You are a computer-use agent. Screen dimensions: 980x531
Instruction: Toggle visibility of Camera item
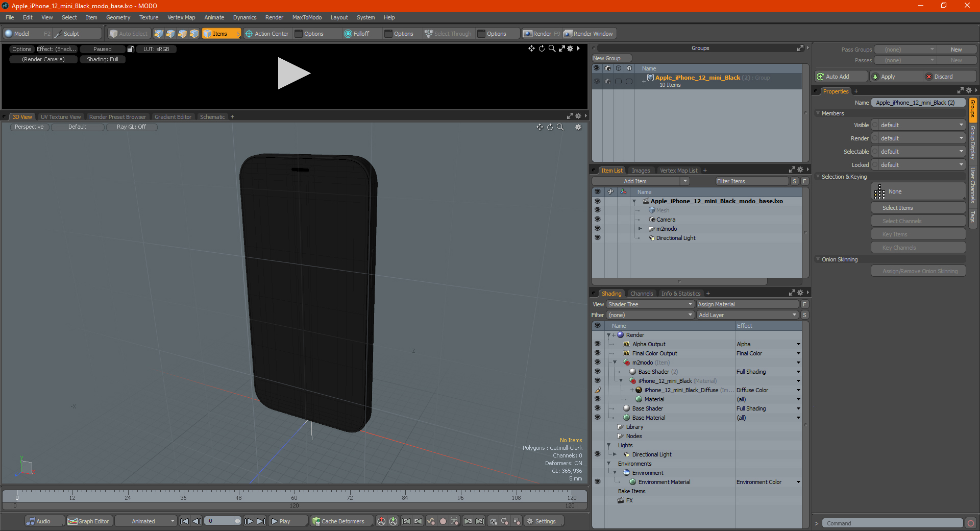coord(597,220)
